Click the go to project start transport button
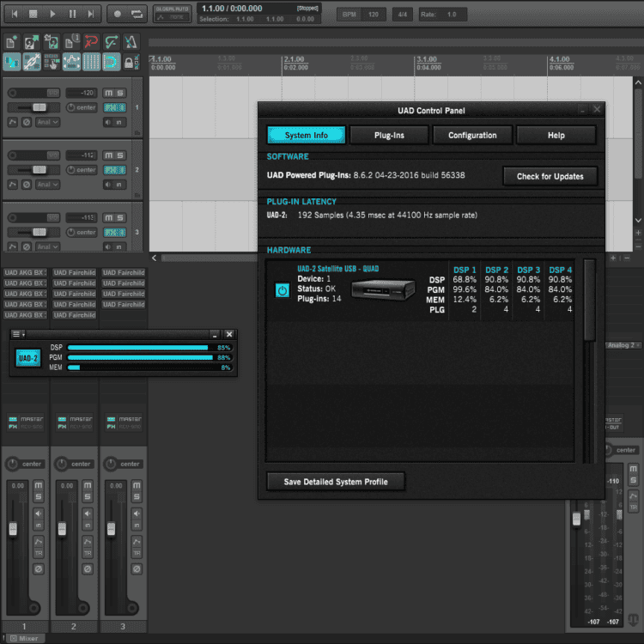644x644 pixels. pos(15,14)
